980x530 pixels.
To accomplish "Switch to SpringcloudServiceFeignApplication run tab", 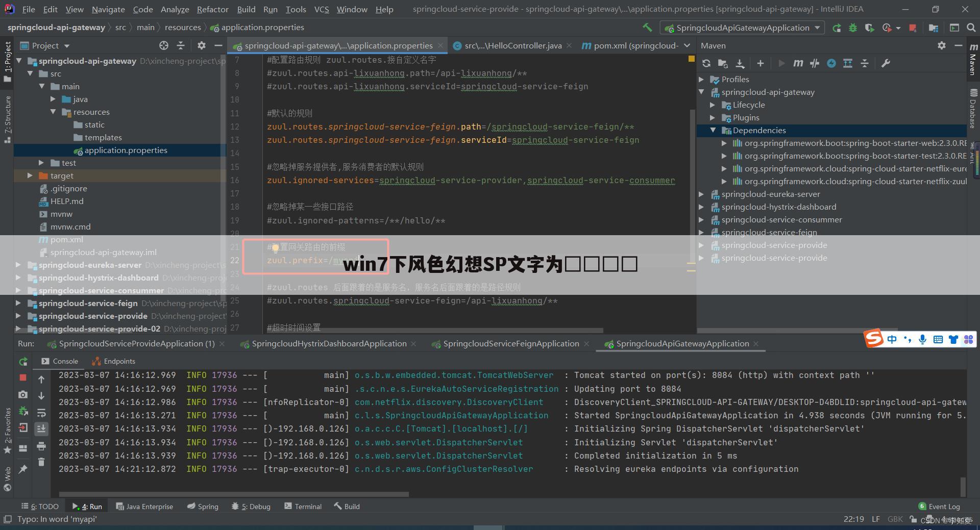I will tap(510, 343).
